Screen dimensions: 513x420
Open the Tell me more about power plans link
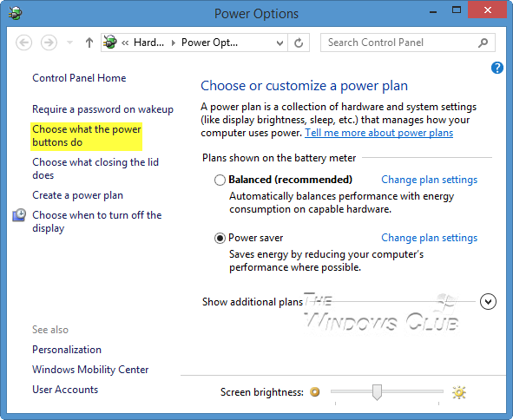click(378, 133)
